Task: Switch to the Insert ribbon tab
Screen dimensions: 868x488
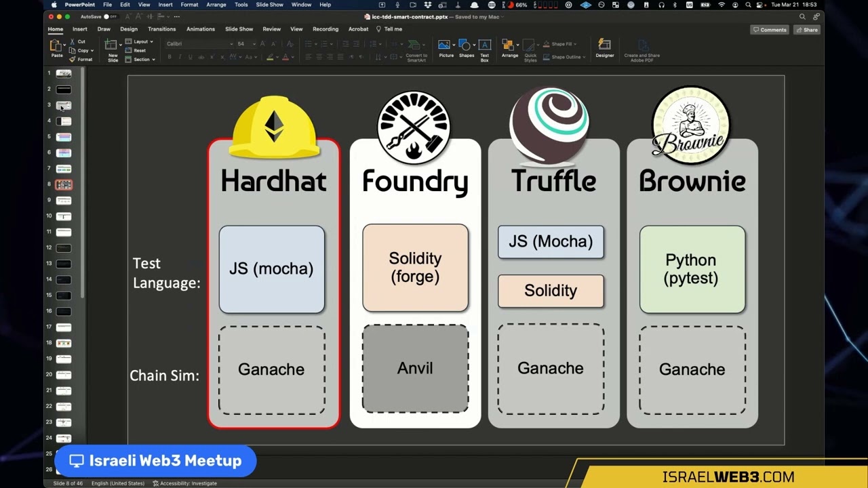Action: 79,29
